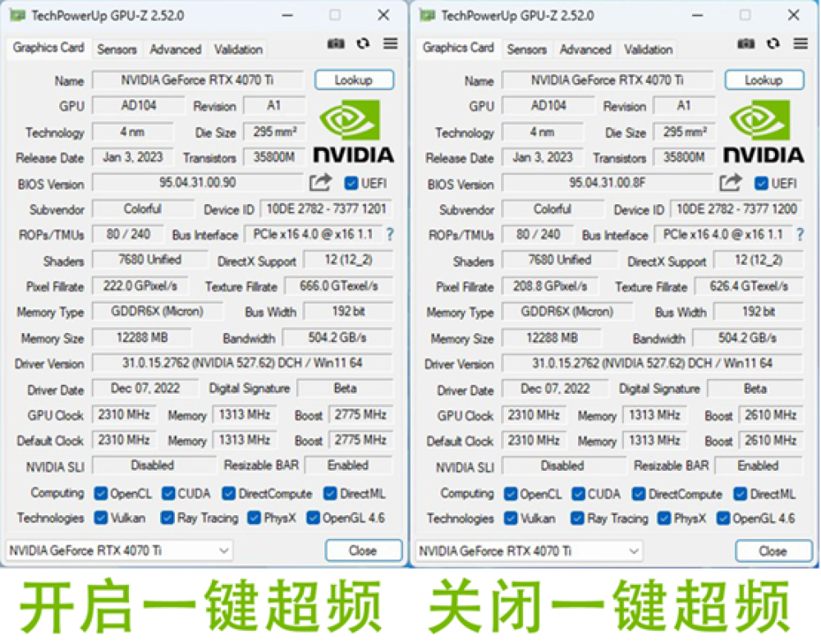Open the hamburger menu in right GPU-Z window
Image resolution: width=821 pixels, height=644 pixels.
800,43
